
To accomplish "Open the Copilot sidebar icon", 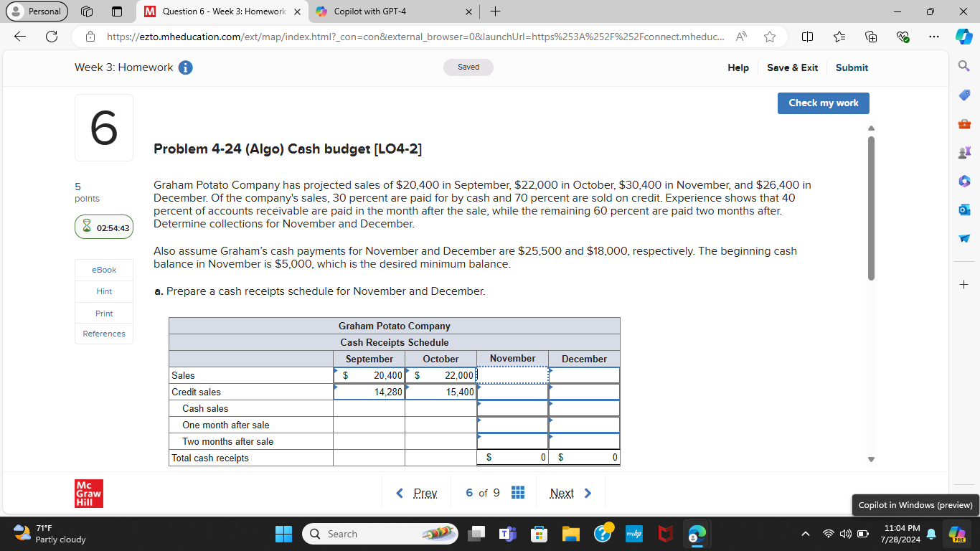I will [x=963, y=37].
